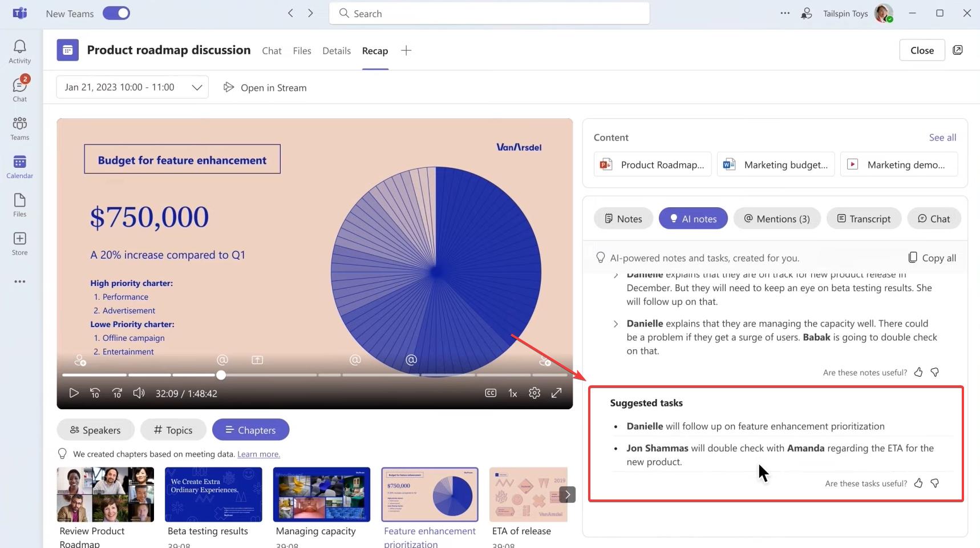Screen dimensions: 980x548
Task: Open Product Roadmap PowerPoint file
Action: 653,164
